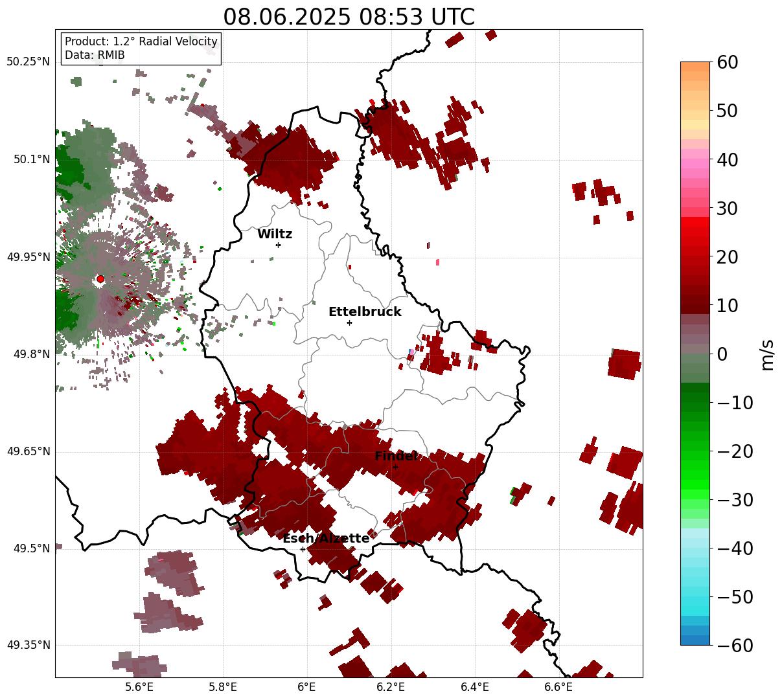The image size is (782, 700).
Task: Click the colorbar 0 tick label
Action: [722, 354]
